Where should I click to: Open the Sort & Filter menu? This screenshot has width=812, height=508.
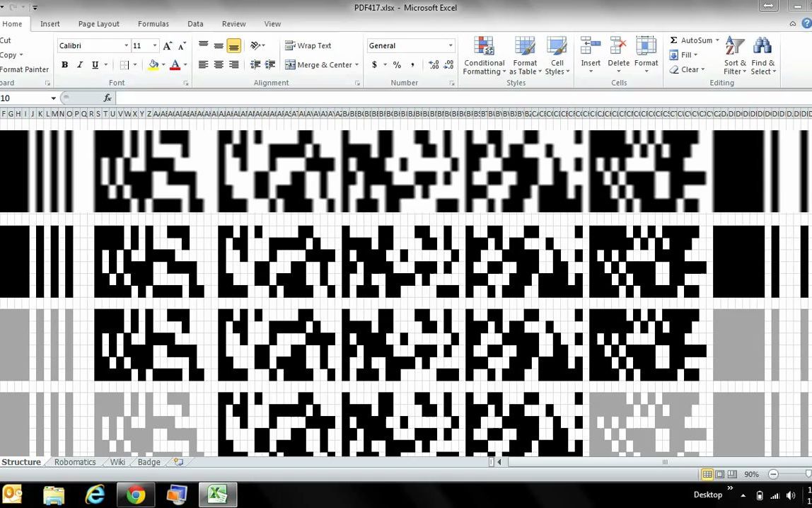[x=734, y=57]
